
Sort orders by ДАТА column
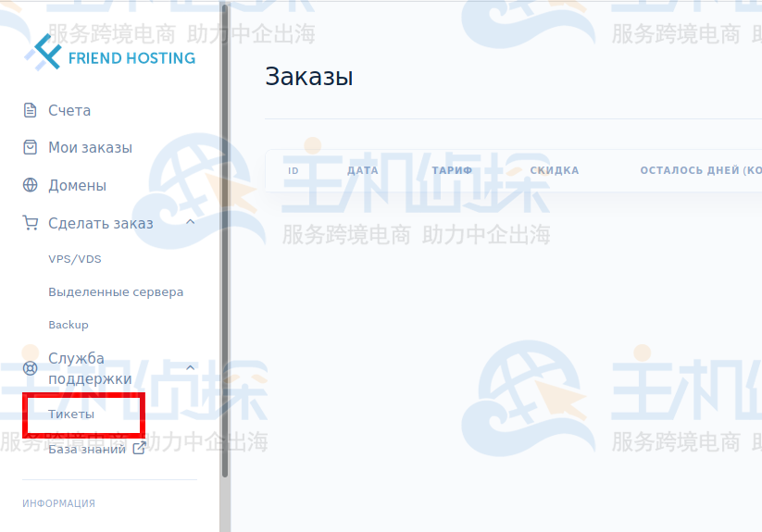363,170
